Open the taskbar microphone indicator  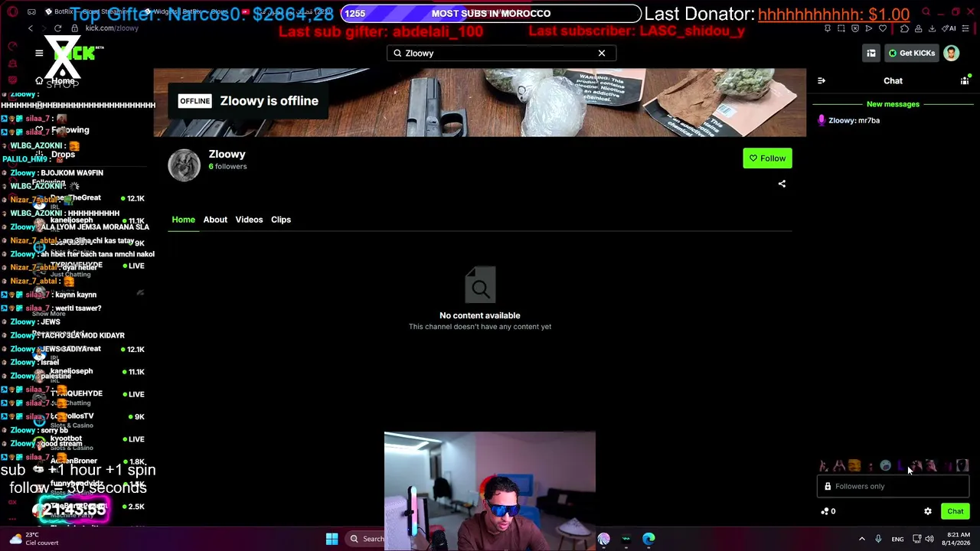tap(878, 539)
